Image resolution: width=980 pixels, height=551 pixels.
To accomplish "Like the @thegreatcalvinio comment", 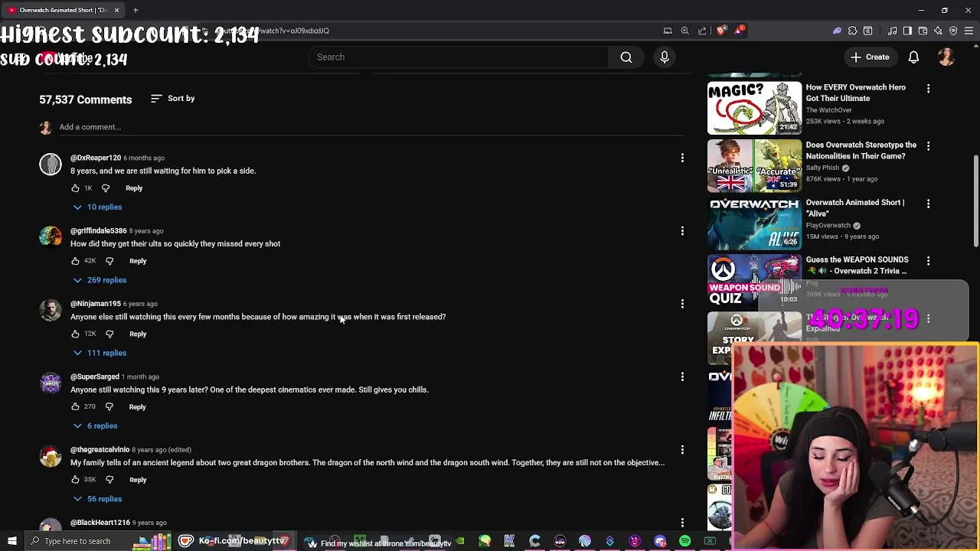I will (75, 480).
